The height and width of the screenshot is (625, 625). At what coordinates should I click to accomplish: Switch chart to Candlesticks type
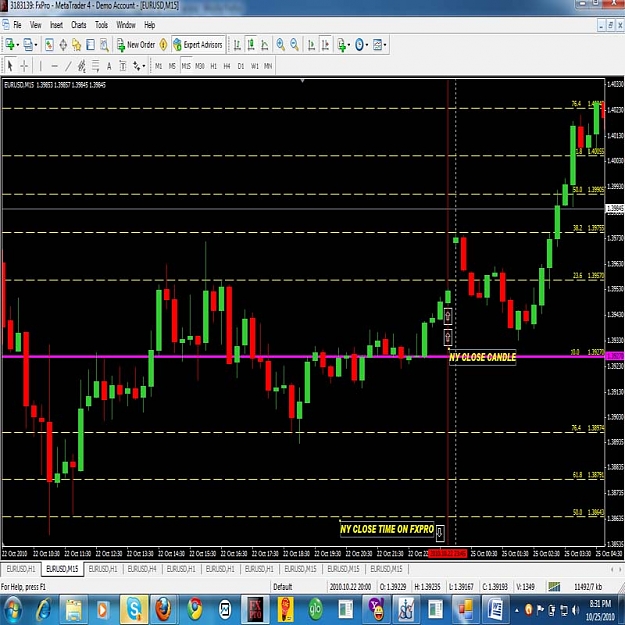(x=251, y=45)
